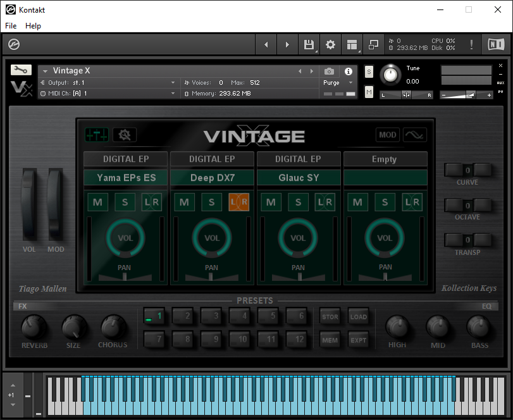Select preset slot 12
The width and height of the screenshot is (513, 420).
pos(297,339)
